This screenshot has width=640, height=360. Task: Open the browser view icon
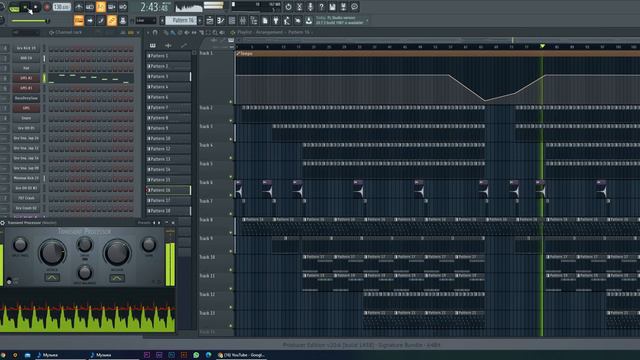254,20
